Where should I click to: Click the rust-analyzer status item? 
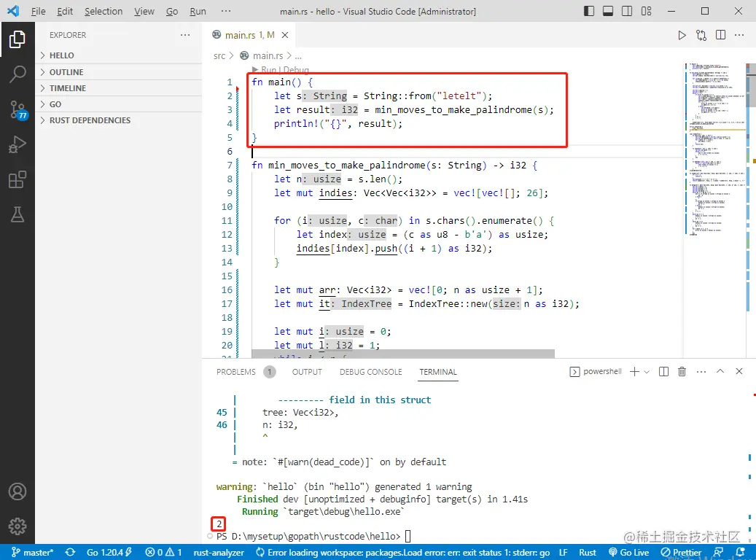click(x=219, y=552)
